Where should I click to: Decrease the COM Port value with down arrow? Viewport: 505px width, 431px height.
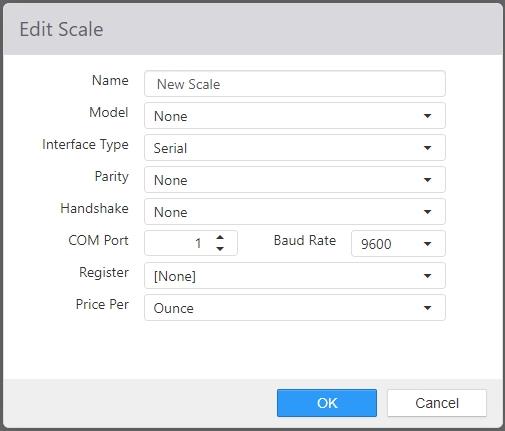220,249
